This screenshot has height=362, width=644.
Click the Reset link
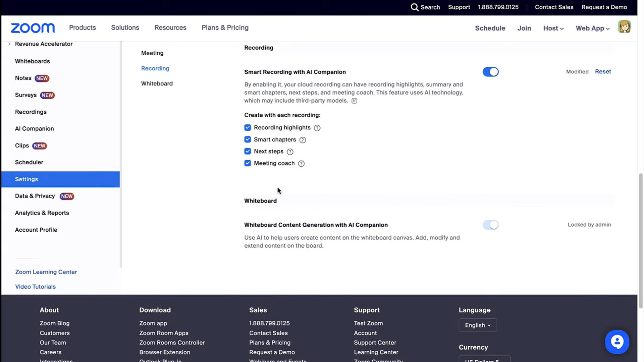pos(603,71)
